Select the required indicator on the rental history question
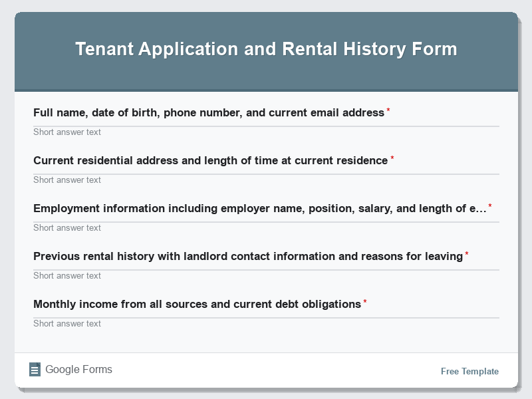 [x=467, y=253]
